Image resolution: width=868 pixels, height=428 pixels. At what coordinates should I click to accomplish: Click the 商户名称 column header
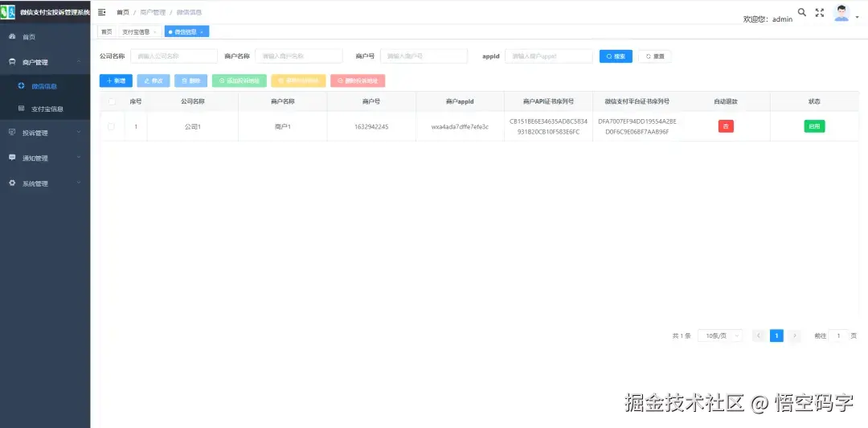pyautogui.click(x=283, y=101)
